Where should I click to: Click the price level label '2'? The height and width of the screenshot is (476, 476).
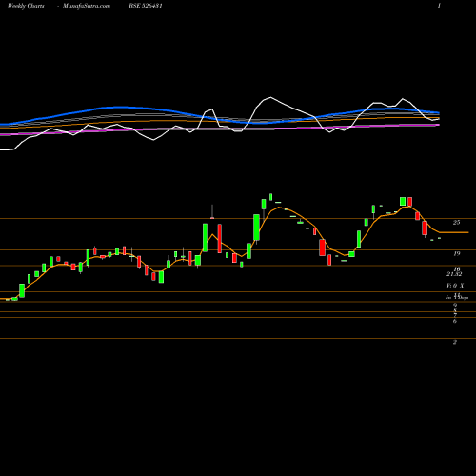[455, 342]
